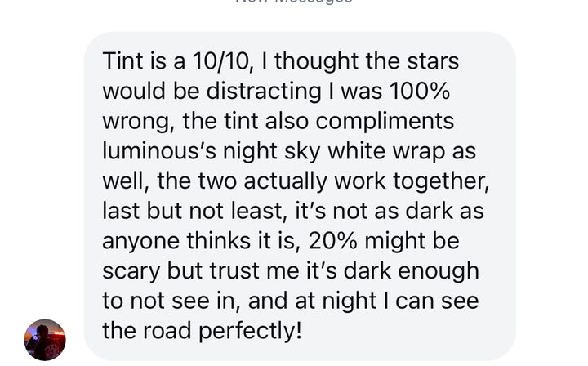This screenshot has width=588, height=366.
Task: Select the message bubble starting "Tint is"
Action: pos(300,196)
